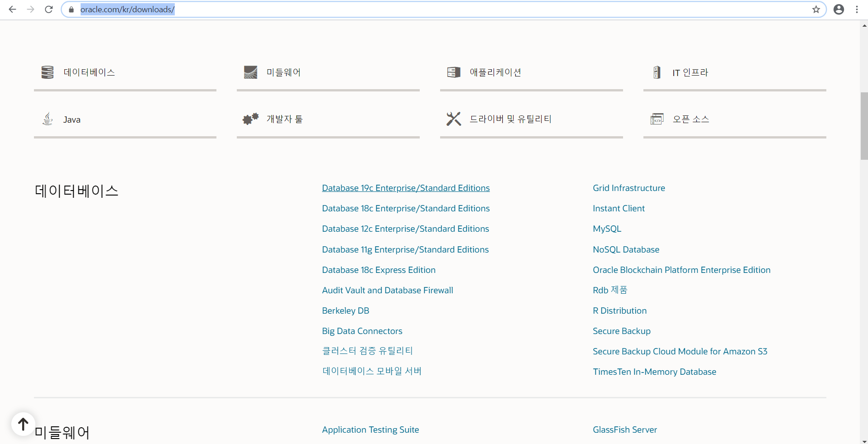
Task: Click the 미들웨어 section heading at bottom
Action: [x=62, y=433]
